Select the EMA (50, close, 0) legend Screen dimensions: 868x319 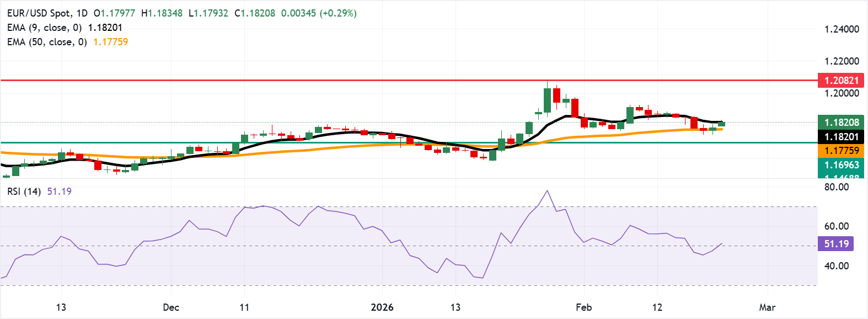47,42
